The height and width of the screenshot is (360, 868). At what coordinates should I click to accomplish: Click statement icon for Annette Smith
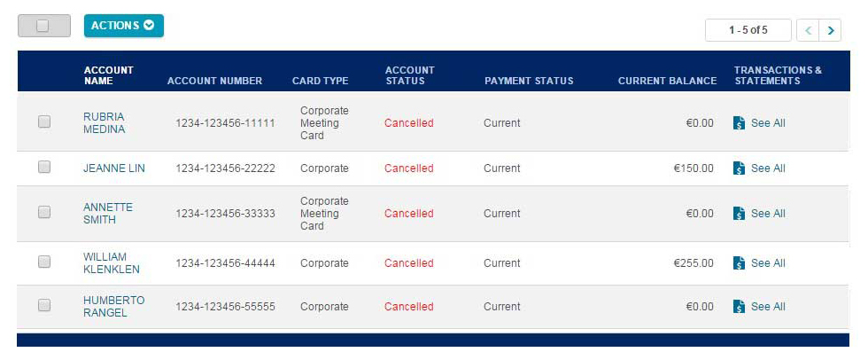click(739, 214)
